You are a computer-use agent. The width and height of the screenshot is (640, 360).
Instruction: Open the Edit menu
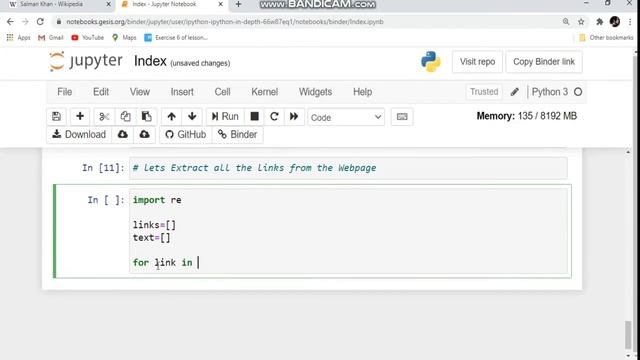click(101, 92)
